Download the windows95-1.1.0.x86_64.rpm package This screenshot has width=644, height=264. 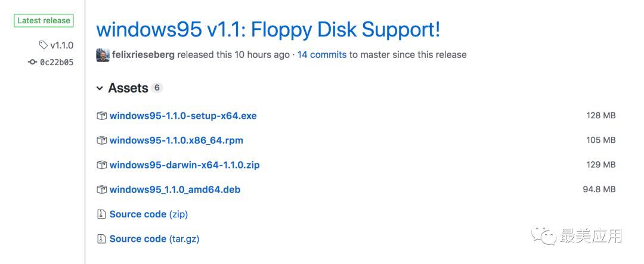tap(176, 140)
